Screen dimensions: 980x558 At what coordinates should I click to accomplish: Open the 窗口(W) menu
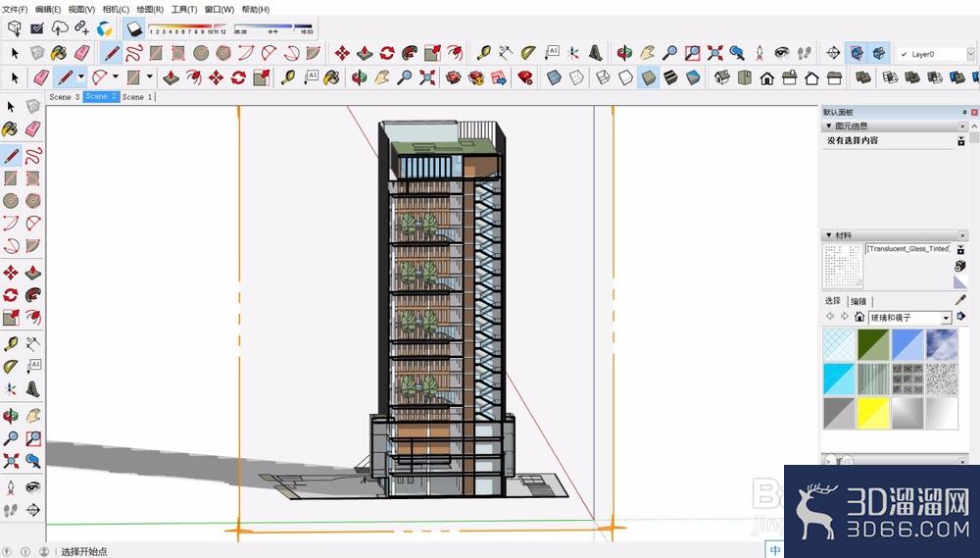pyautogui.click(x=220, y=10)
